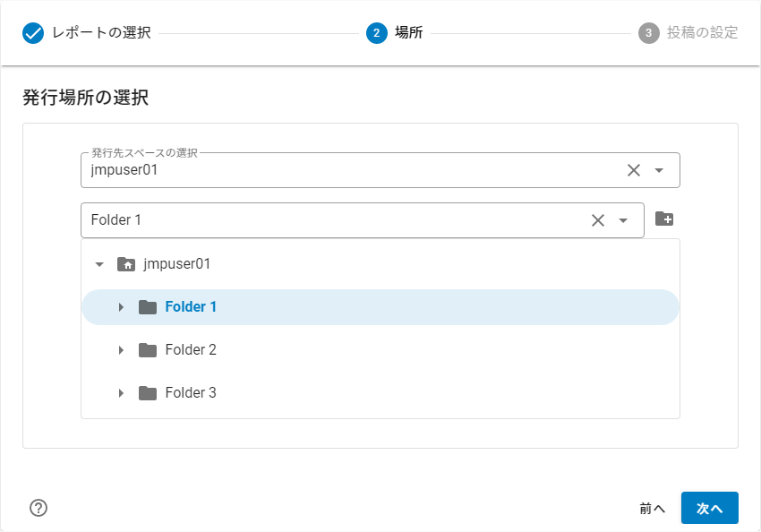Collapse the jmpuser01 tree node
The image size is (761, 532).
pos(99,264)
